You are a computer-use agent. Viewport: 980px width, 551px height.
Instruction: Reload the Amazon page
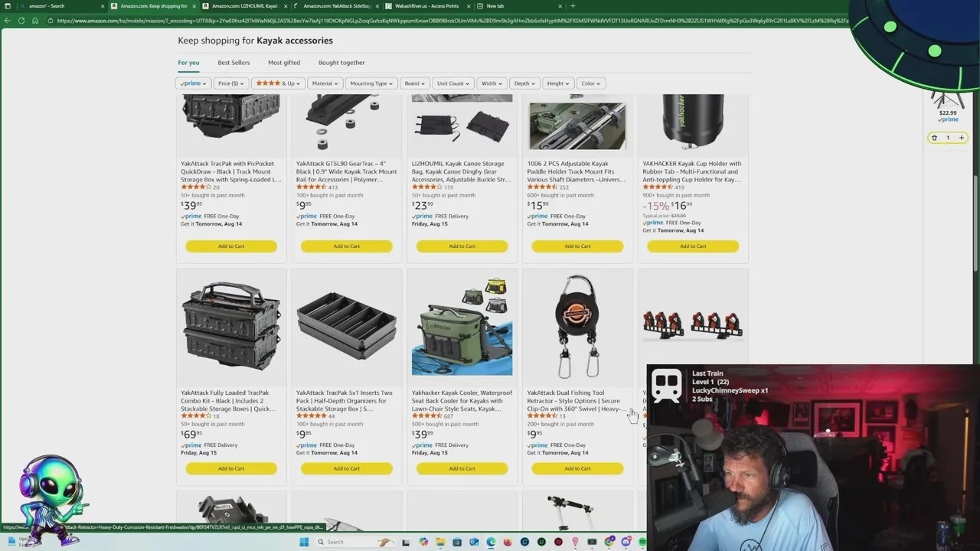[21, 21]
